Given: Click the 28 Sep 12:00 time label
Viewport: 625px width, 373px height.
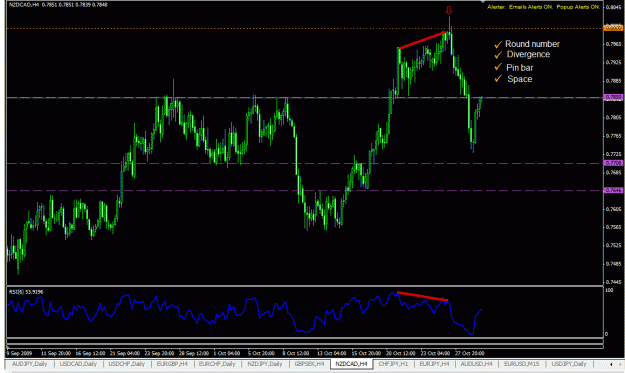Looking at the screenshot, I should pos(194,353).
